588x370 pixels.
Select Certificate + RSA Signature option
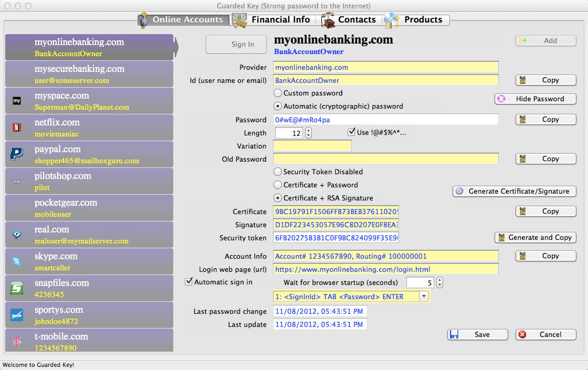278,198
